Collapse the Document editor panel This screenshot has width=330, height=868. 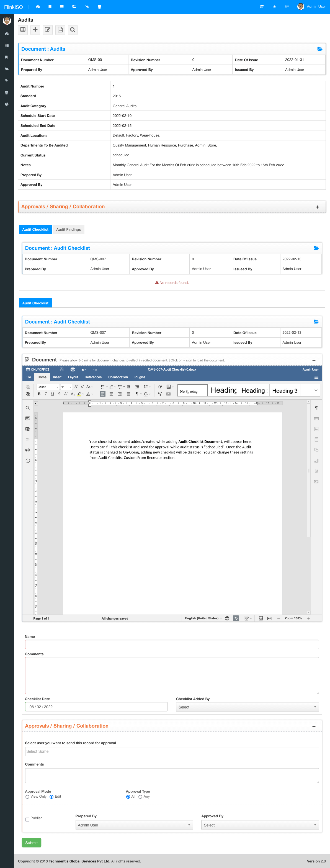point(314,360)
